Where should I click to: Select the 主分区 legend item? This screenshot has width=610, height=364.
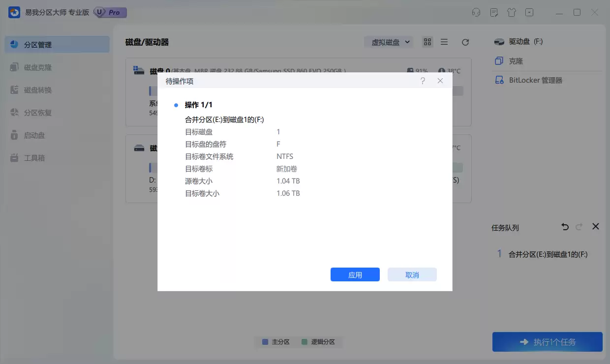(x=275, y=342)
